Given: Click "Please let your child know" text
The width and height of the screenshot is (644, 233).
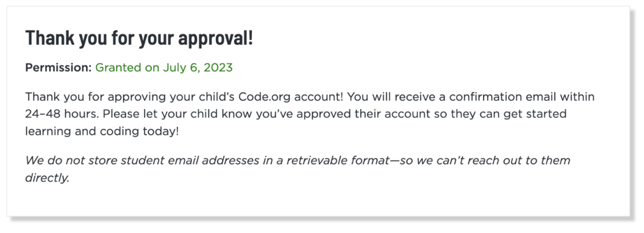Looking at the screenshot, I should 177,114.
